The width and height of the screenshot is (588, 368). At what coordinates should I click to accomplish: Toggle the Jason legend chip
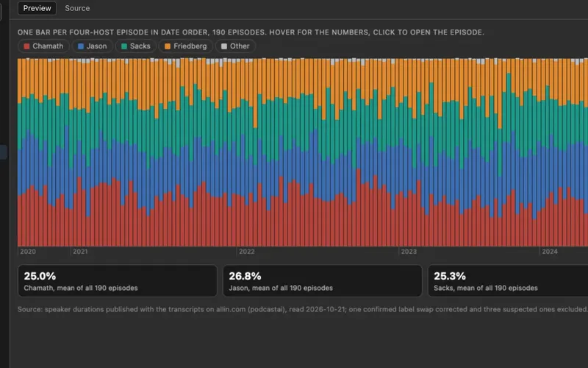[93, 46]
